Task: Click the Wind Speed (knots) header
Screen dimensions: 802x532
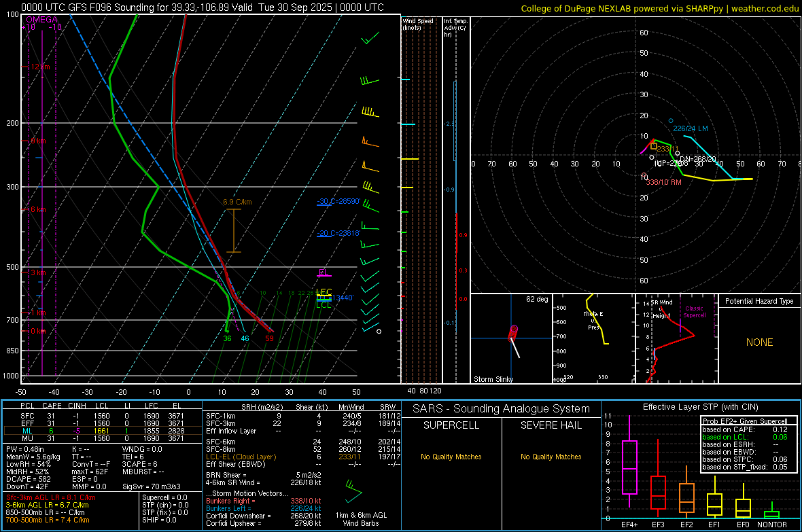Action: [x=418, y=24]
